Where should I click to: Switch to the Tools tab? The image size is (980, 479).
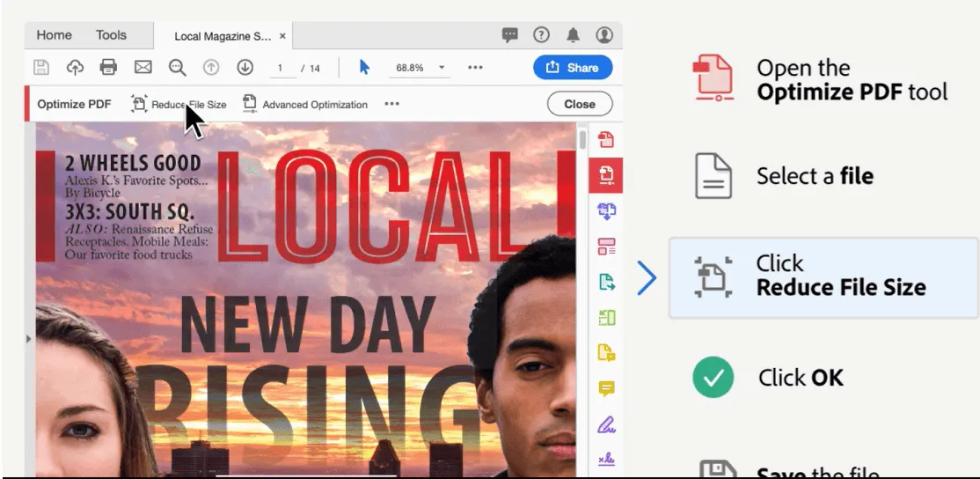click(111, 35)
